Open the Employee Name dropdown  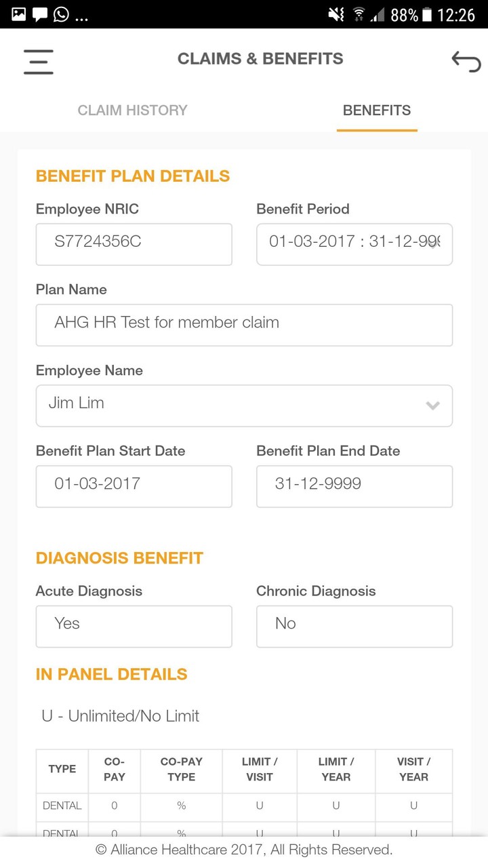244,406
